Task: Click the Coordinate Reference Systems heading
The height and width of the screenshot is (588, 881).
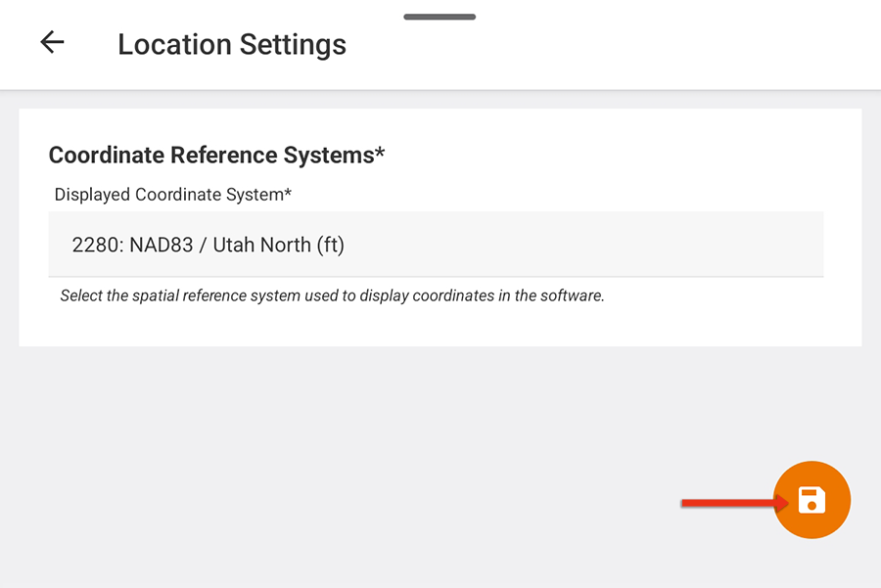Action: tap(217, 155)
